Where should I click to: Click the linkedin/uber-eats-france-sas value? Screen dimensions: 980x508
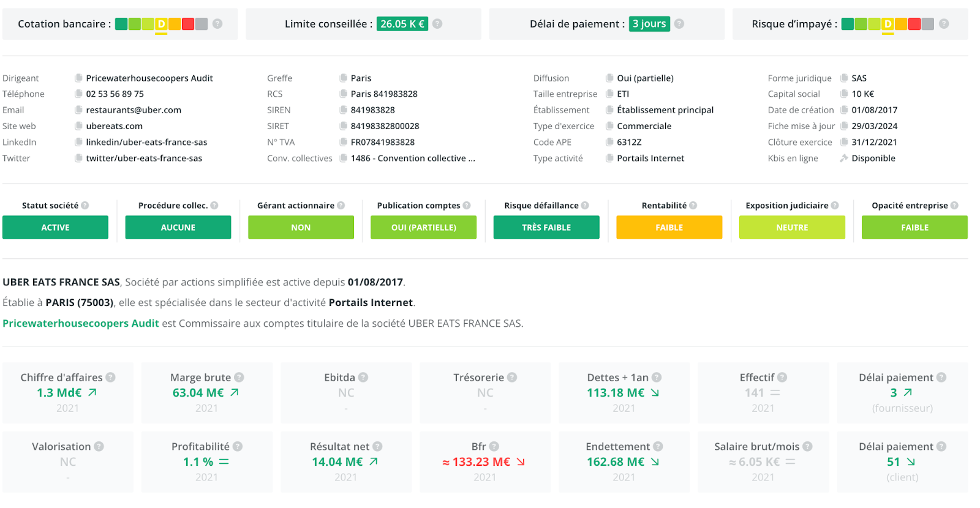[x=146, y=142]
